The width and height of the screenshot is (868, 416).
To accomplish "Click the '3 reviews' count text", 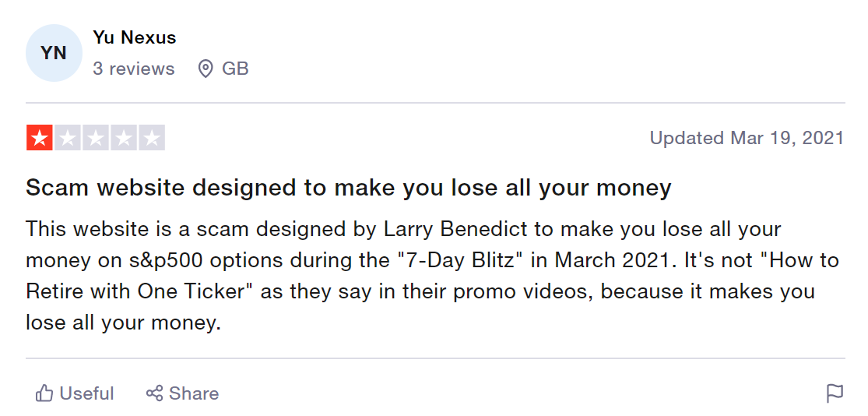I will pos(133,69).
